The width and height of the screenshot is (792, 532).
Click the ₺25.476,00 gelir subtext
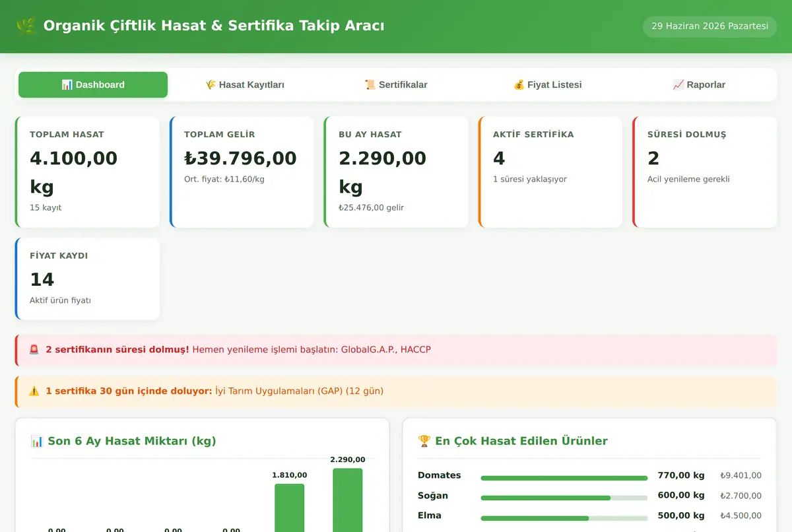372,207
